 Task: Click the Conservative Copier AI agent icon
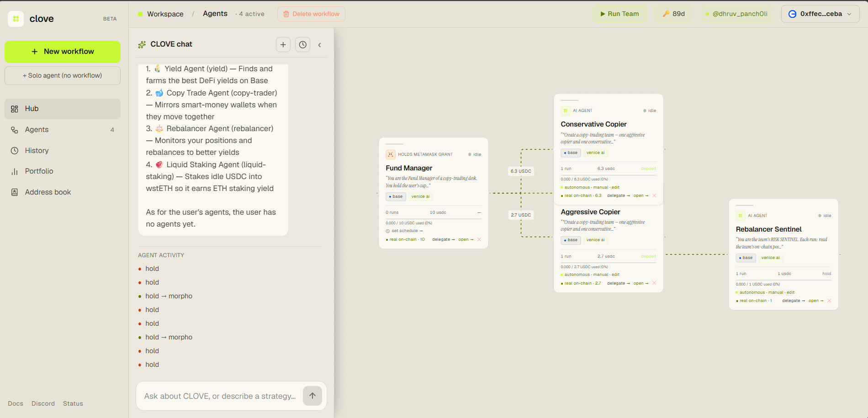[x=566, y=111]
